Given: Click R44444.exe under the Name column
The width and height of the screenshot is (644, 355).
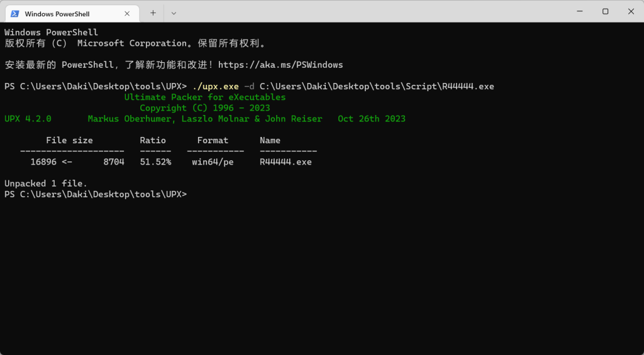Looking at the screenshot, I should [286, 162].
